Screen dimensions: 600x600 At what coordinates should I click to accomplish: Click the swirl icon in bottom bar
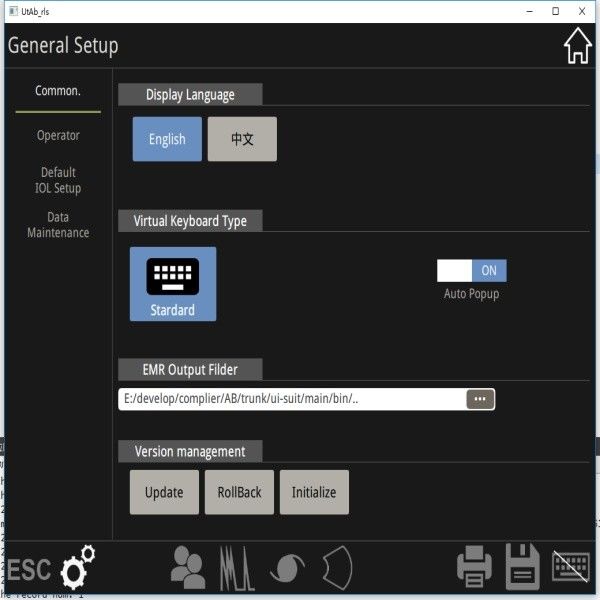point(287,567)
